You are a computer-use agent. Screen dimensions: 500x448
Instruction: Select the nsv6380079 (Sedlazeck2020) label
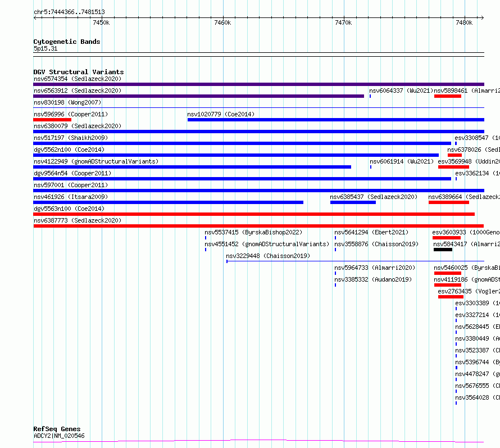(78, 126)
